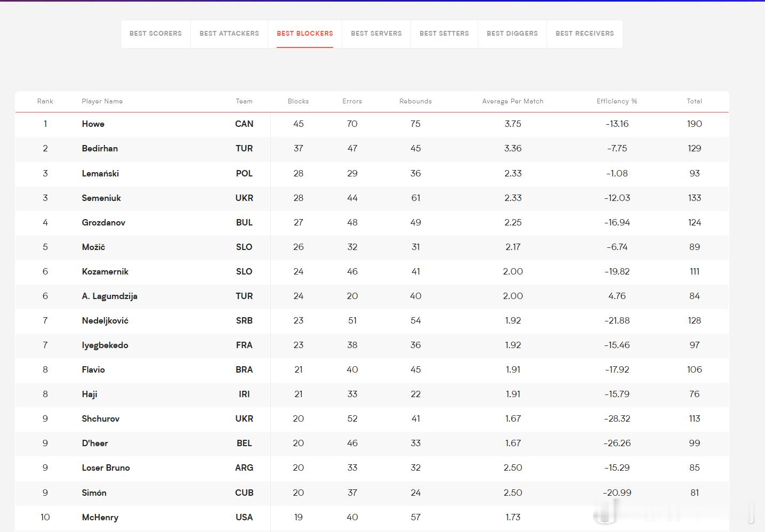The width and height of the screenshot is (765, 532).
Task: Click the Total column header
Action: [x=695, y=101]
